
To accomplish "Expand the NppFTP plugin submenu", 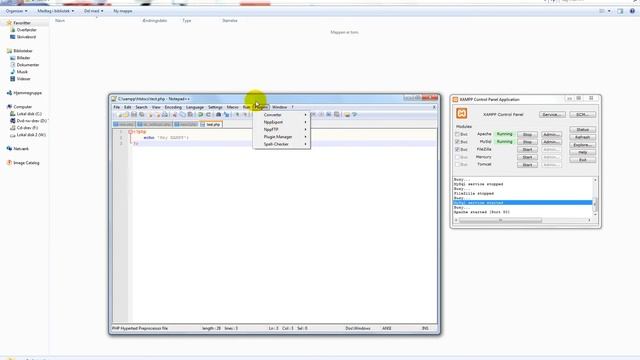I will click(282, 129).
